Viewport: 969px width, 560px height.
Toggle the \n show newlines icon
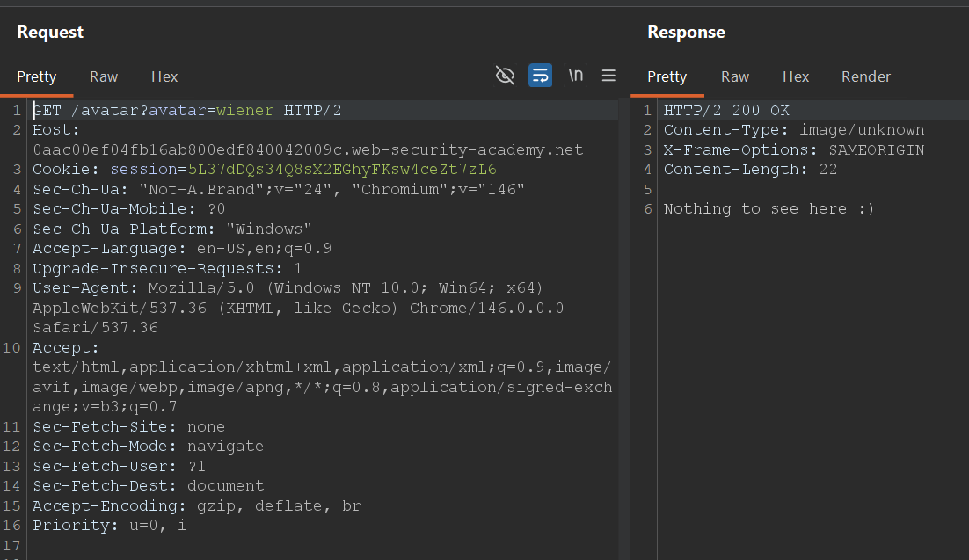click(575, 76)
